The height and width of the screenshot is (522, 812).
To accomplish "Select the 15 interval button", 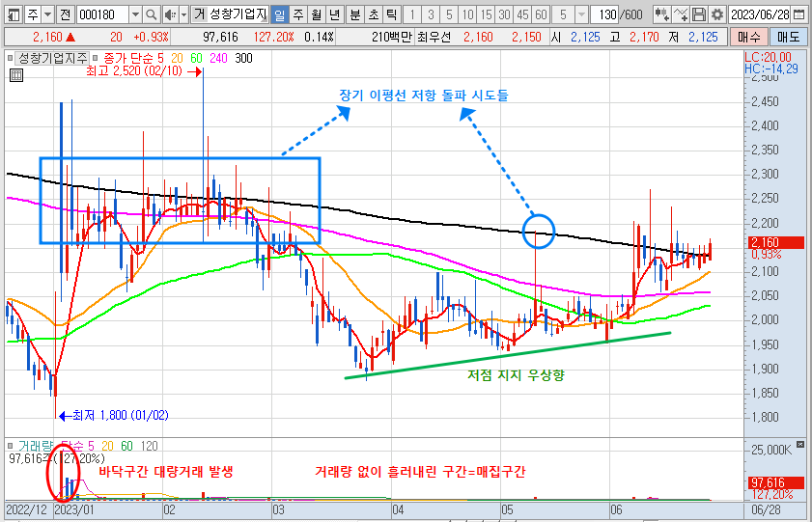I will [x=487, y=14].
